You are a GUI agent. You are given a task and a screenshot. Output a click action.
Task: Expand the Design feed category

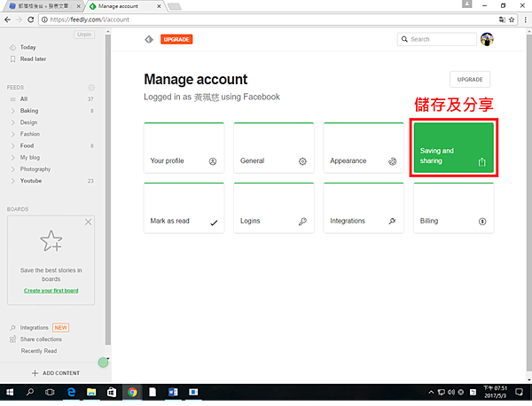(13, 122)
